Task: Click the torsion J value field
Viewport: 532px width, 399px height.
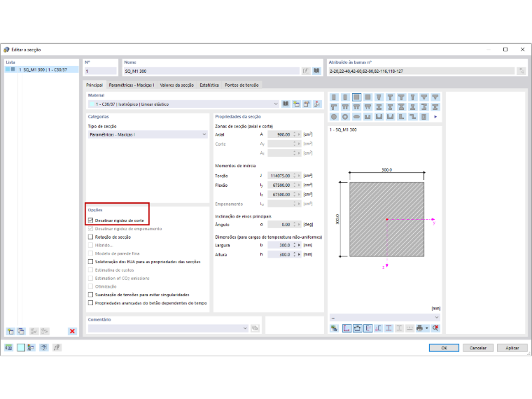Action: (x=279, y=176)
